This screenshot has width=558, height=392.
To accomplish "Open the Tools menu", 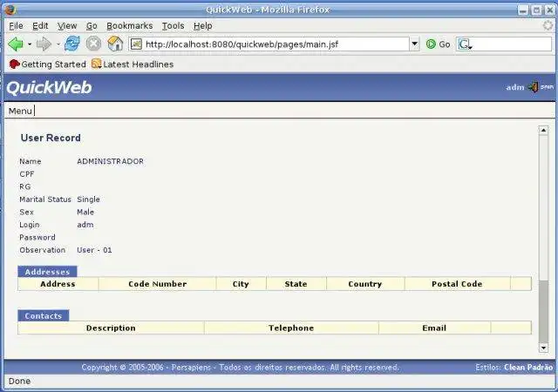I will tap(173, 26).
